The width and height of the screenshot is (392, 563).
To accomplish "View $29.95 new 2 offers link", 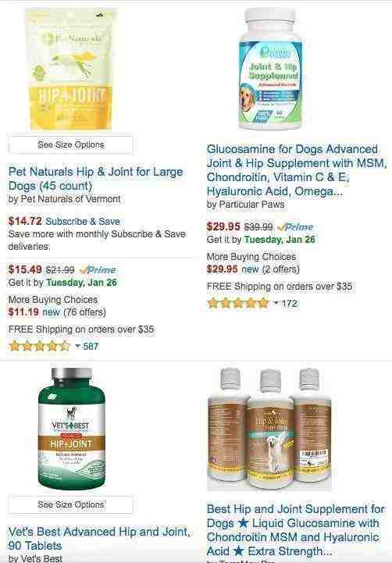I will pos(253,269).
